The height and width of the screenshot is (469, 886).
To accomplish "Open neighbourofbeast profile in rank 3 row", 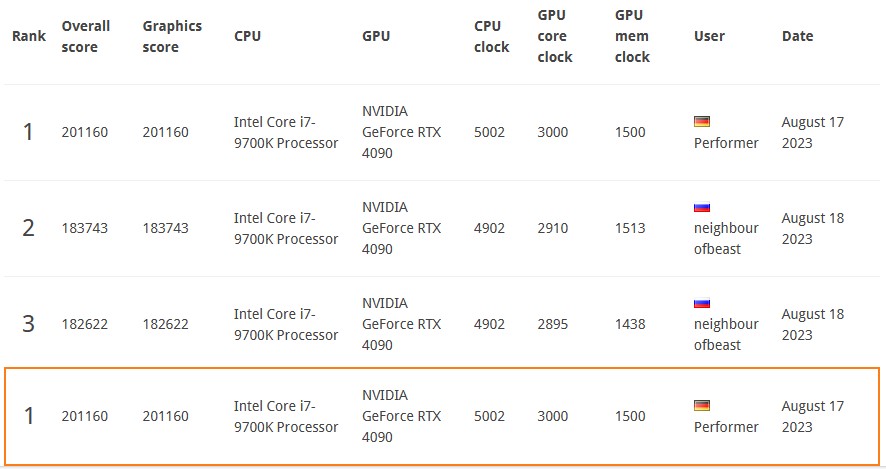I will tap(726, 335).
